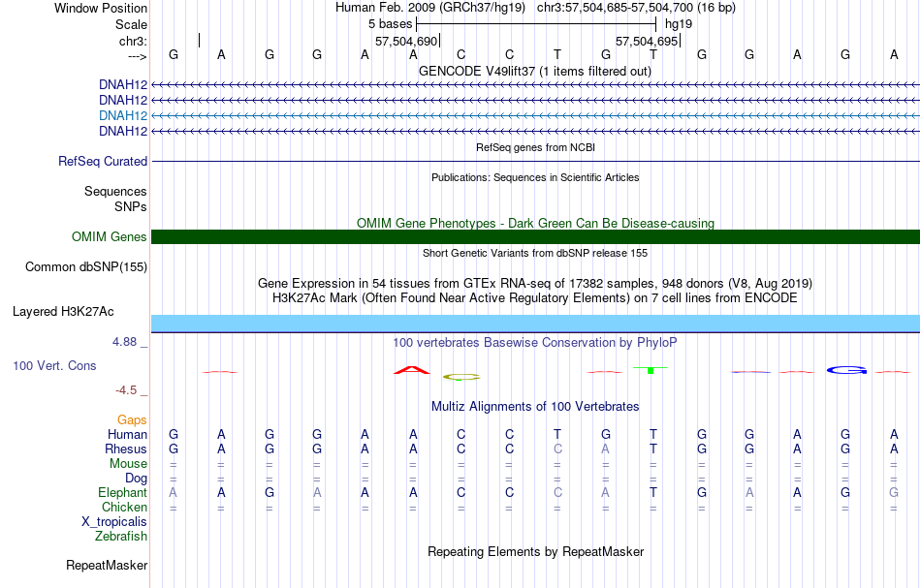921x588 pixels.
Task: Click the 100 Vert. Cons label
Action: pyautogui.click(x=54, y=365)
